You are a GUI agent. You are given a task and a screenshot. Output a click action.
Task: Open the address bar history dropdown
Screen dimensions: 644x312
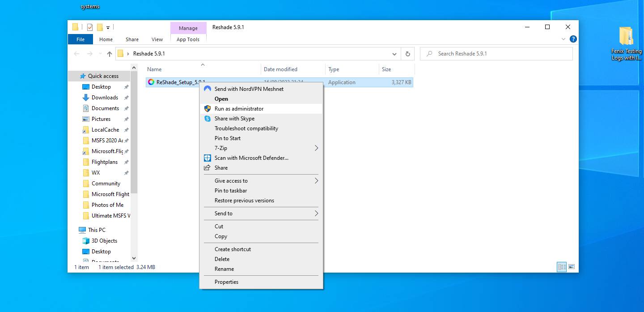click(x=394, y=54)
